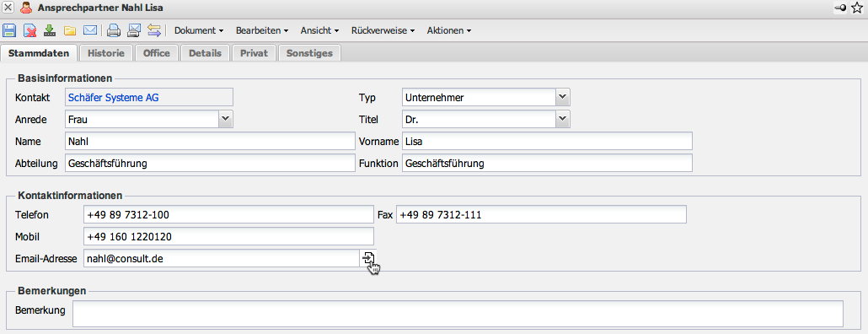Viewport: 868px width, 334px height.
Task: Click the printer icon
Action: coord(114,30)
